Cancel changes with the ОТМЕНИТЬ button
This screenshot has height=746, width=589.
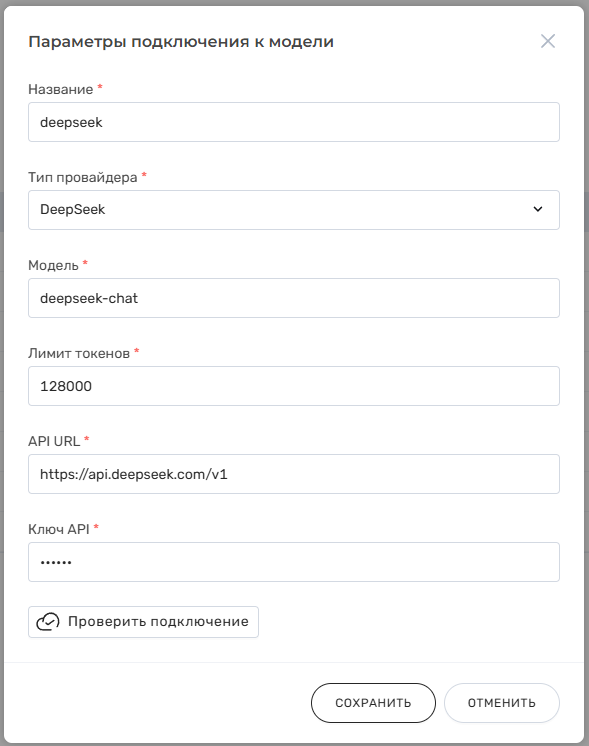(501, 703)
